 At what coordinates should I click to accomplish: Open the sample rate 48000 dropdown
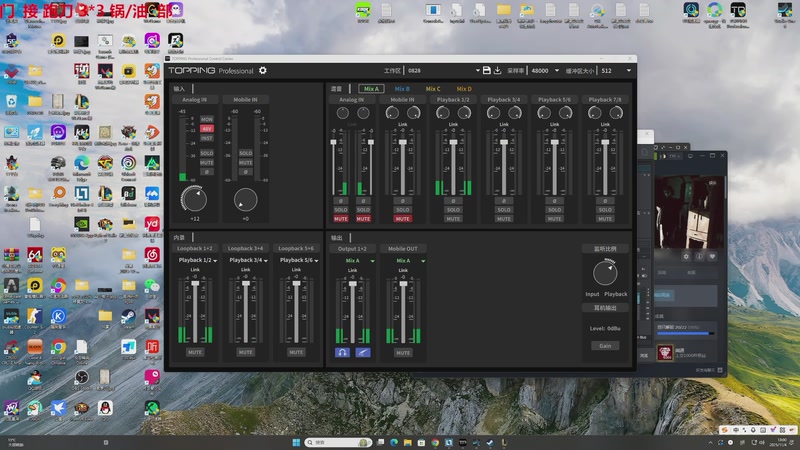coord(546,71)
